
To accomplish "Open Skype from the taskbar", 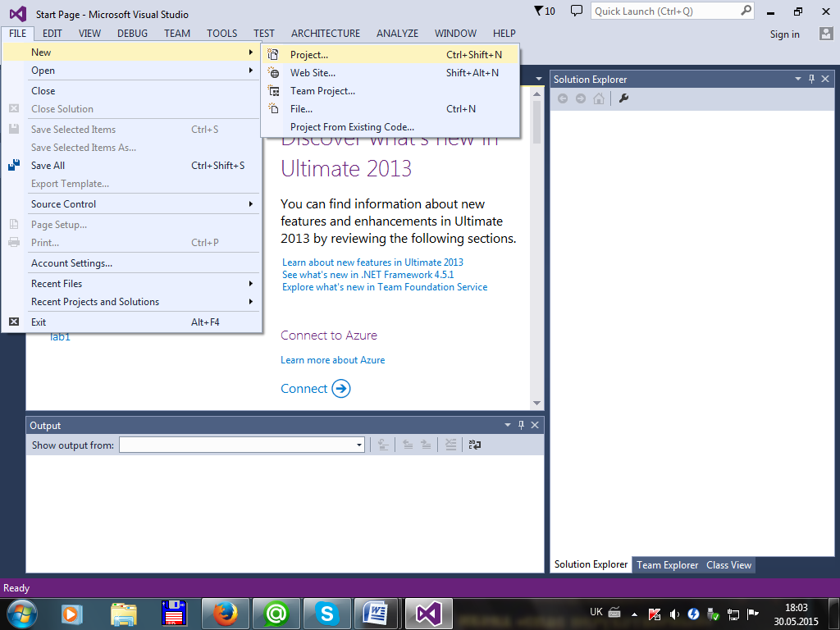I will [326, 614].
